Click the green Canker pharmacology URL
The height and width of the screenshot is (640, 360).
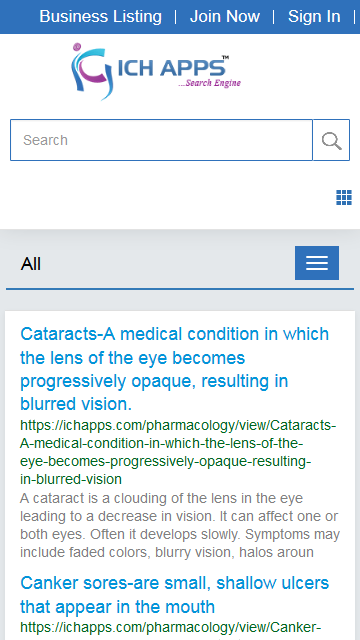pos(171,627)
